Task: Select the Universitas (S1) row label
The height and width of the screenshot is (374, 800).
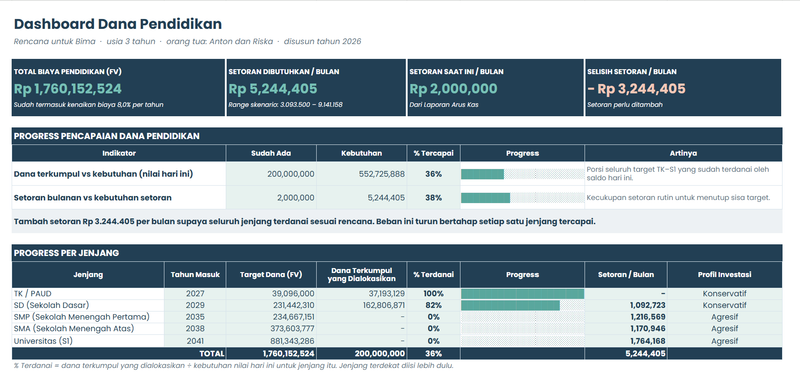Action: (44, 341)
